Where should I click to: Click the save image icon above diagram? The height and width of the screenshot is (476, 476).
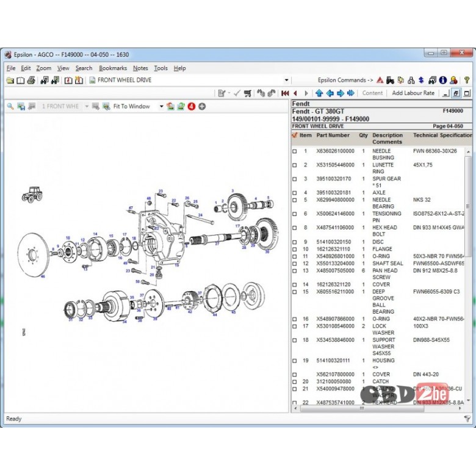(21, 106)
